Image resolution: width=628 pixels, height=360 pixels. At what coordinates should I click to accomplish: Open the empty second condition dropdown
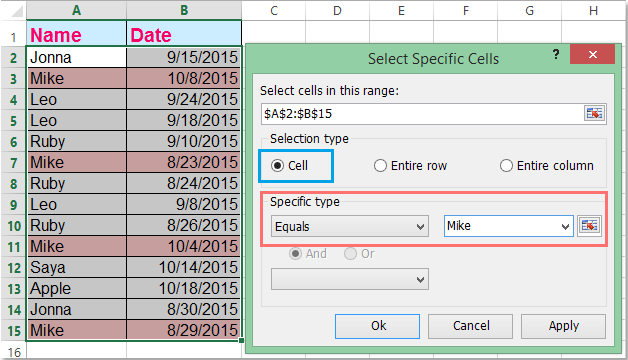tap(350, 279)
